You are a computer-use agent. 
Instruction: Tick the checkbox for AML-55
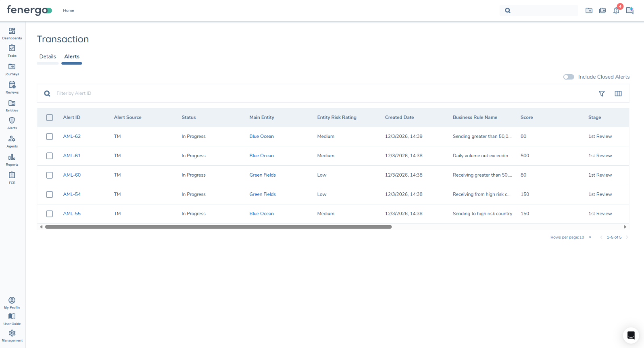coord(50,214)
